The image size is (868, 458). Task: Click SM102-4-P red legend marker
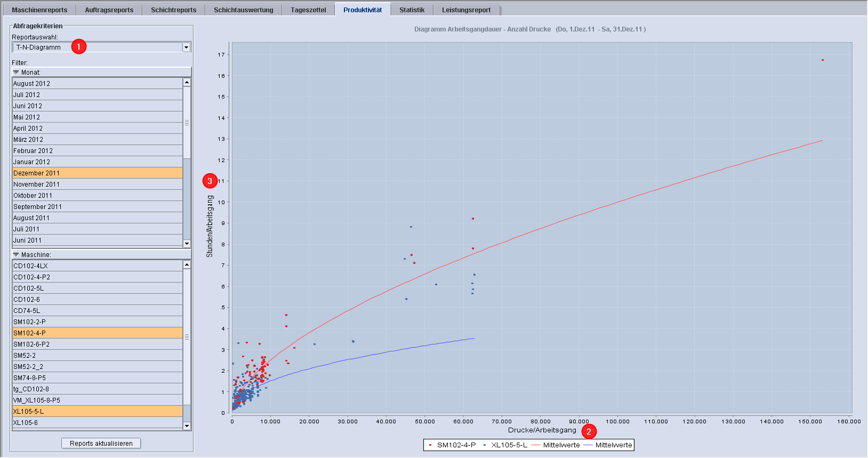430,445
